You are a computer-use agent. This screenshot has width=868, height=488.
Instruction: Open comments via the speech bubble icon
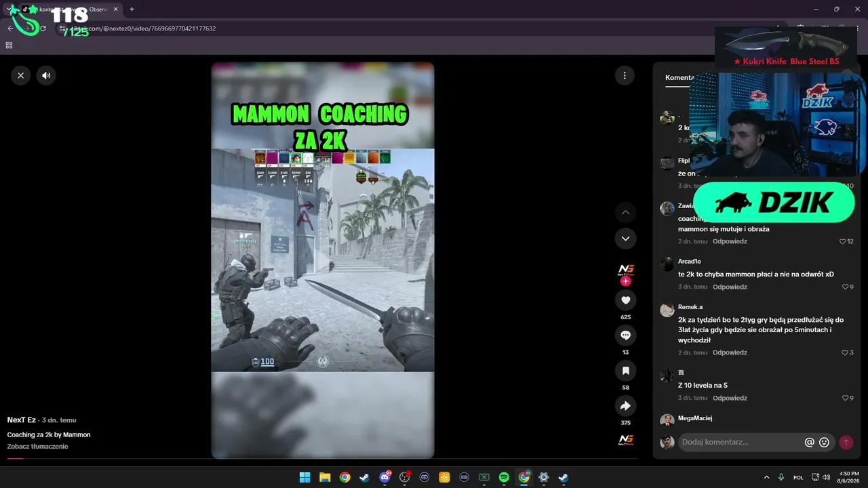tap(625, 335)
